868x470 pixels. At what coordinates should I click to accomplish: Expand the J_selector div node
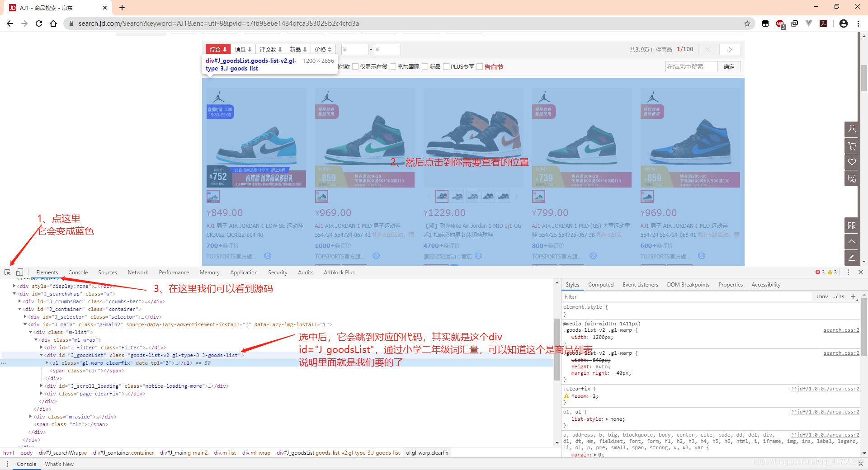(x=25, y=316)
